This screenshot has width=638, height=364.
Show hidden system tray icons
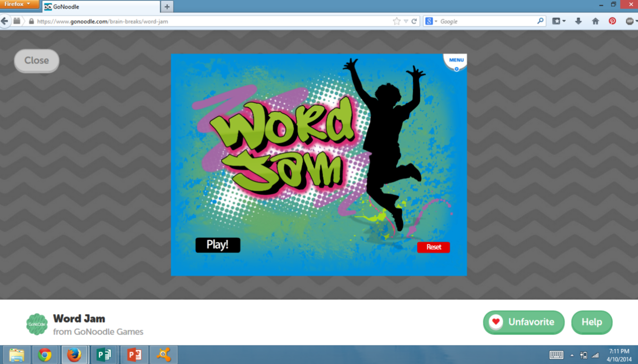pos(572,354)
